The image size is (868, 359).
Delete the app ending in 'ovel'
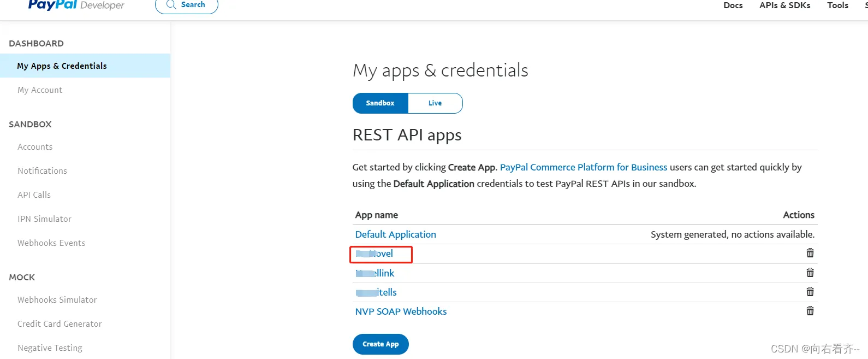click(x=810, y=253)
